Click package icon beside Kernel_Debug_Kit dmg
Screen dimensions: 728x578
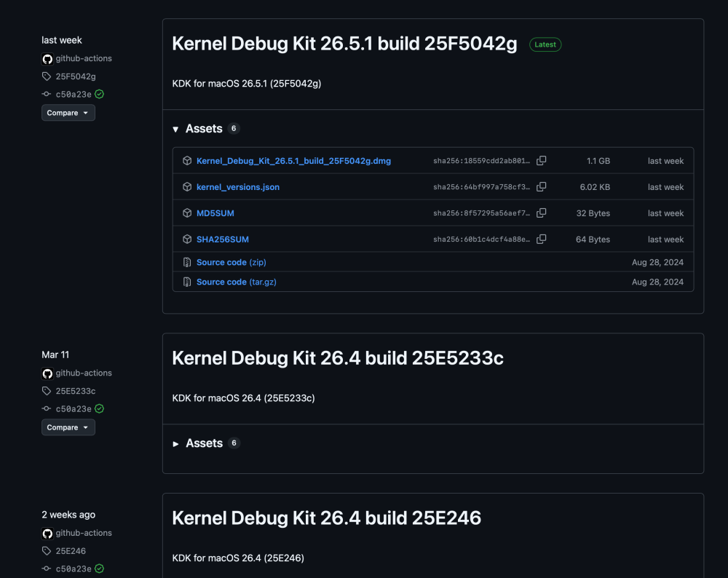tap(187, 161)
